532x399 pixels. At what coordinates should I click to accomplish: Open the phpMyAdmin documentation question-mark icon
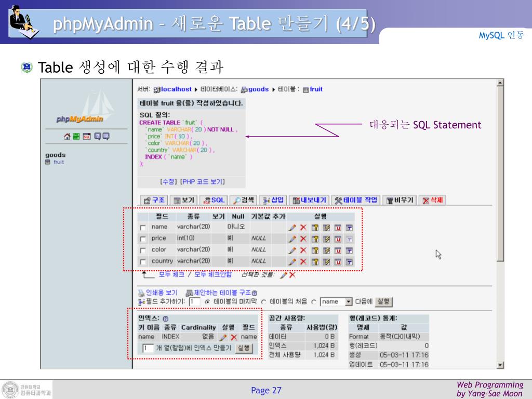pyautogui.click(x=98, y=137)
